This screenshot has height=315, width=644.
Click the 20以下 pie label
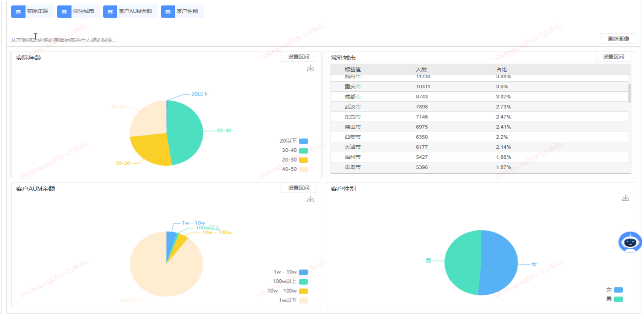(200, 94)
